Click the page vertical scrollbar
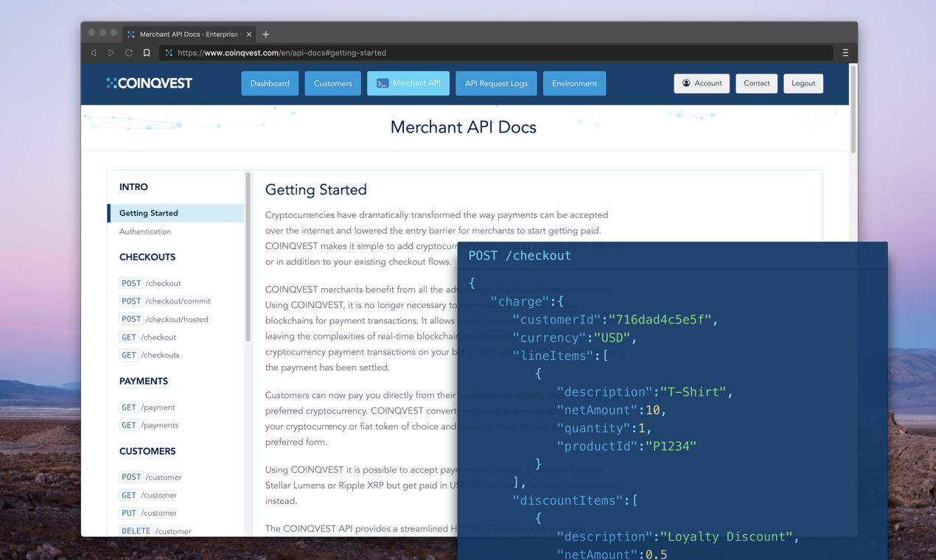Screen dimensions: 936x560 click(x=853, y=109)
